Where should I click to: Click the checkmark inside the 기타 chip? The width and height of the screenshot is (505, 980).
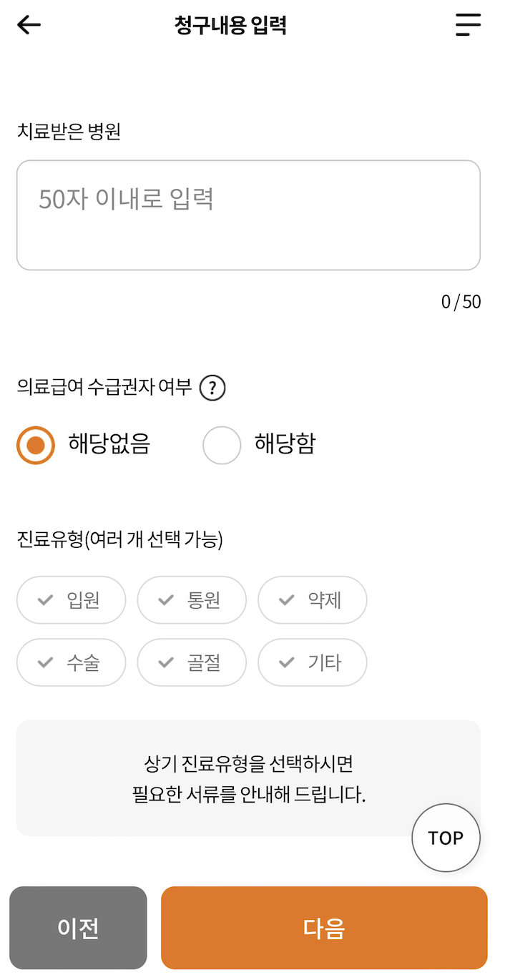(x=286, y=662)
